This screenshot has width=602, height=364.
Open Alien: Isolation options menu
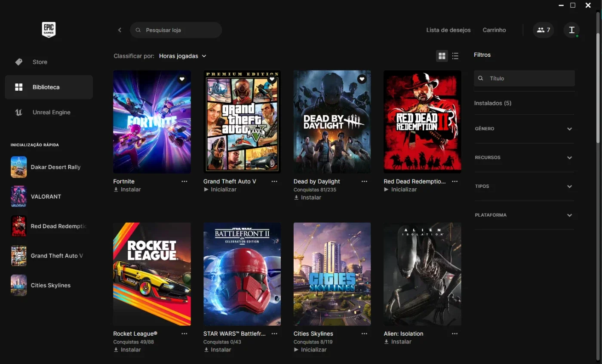[x=455, y=333]
